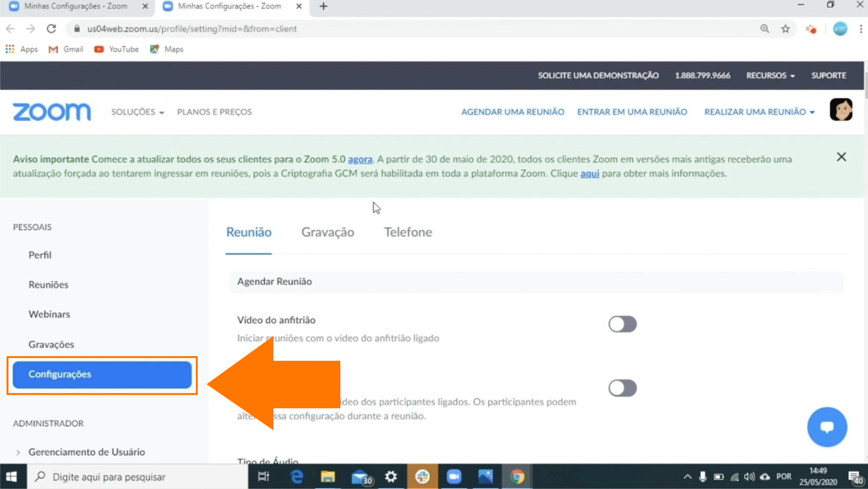Viewport: 868px width, 489px height.
Task: Click the browser extension icon
Action: click(811, 29)
